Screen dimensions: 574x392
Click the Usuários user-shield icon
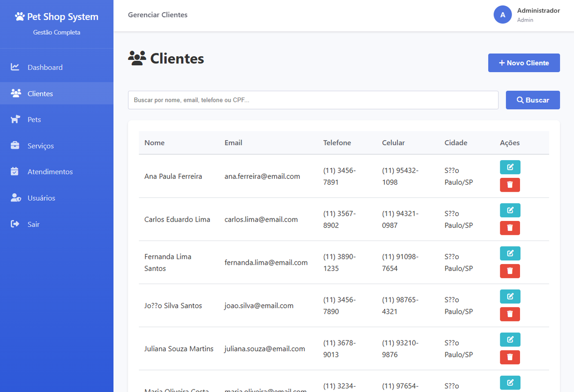coord(16,198)
